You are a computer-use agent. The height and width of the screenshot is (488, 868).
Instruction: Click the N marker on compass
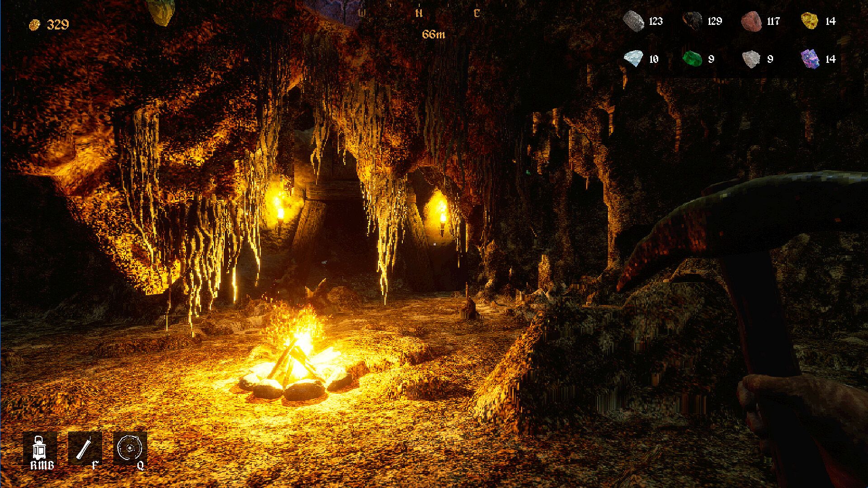419,14
